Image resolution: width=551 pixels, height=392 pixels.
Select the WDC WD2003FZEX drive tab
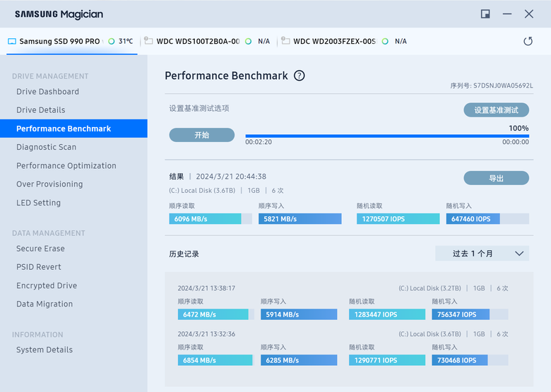tap(346, 42)
